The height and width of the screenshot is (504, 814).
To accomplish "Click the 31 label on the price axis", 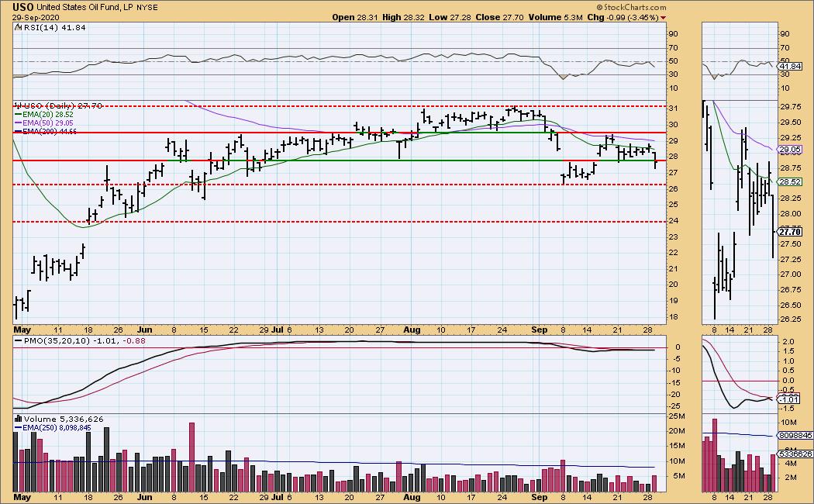I will coord(673,108).
